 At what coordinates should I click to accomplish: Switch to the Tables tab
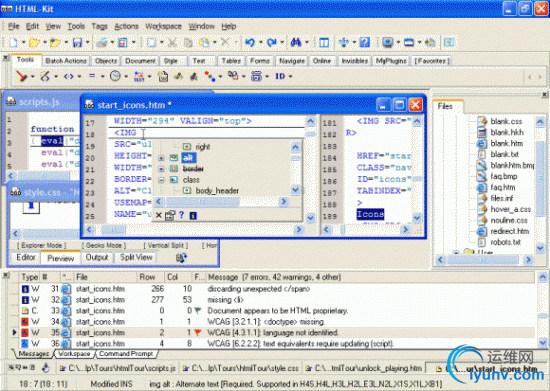coord(231,61)
